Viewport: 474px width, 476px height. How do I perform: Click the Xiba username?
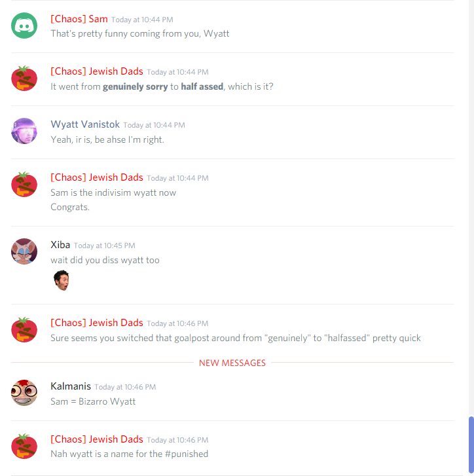coord(60,245)
